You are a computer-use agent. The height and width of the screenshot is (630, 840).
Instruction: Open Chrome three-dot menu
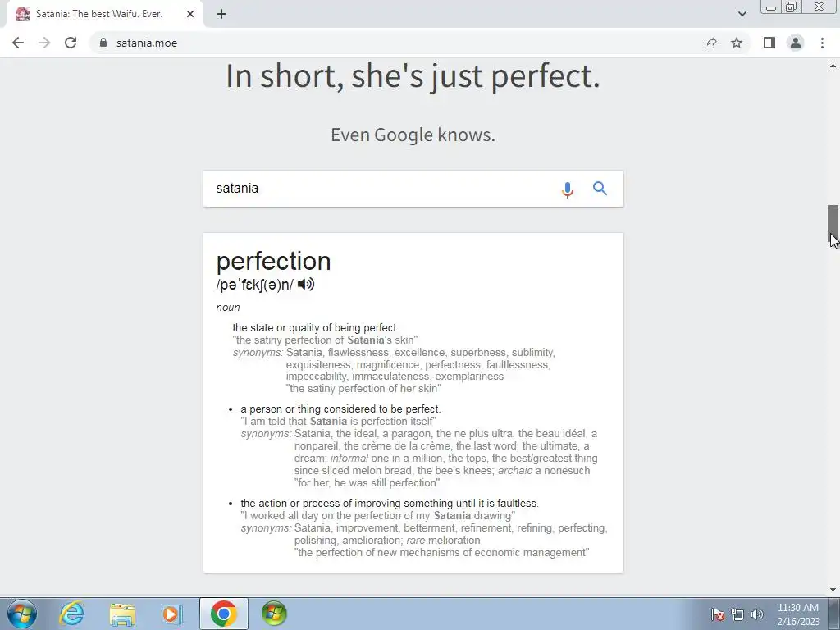pyautogui.click(x=822, y=43)
